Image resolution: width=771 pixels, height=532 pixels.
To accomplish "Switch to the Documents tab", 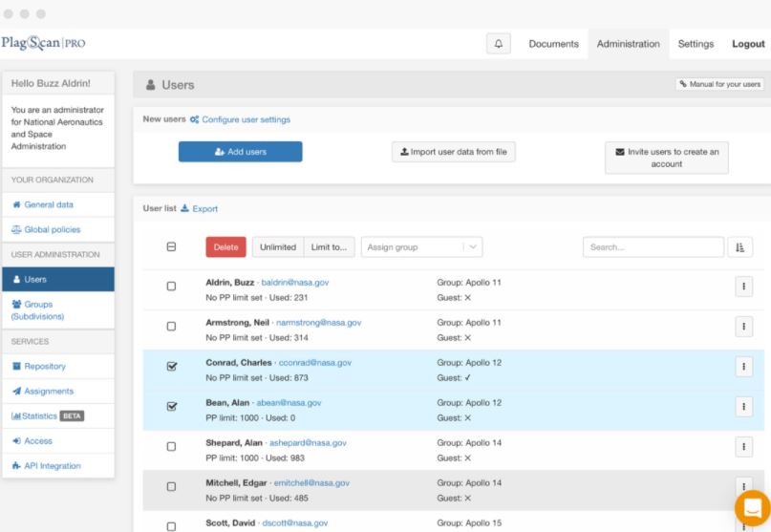I will point(554,44).
